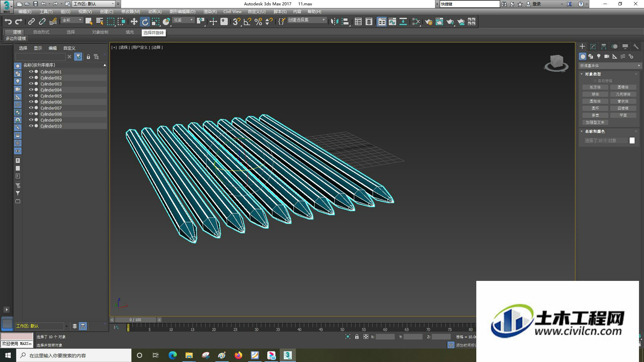This screenshot has height=362, width=644.
Task: Toggle selection lock in status bar
Action: [357, 337]
